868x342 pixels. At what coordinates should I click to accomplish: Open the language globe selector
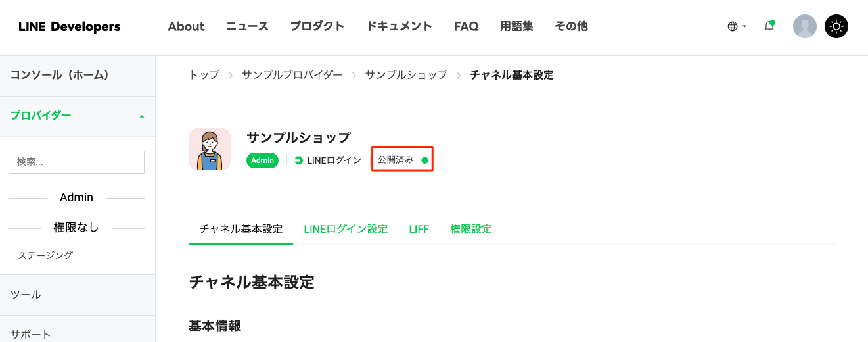[x=737, y=26]
